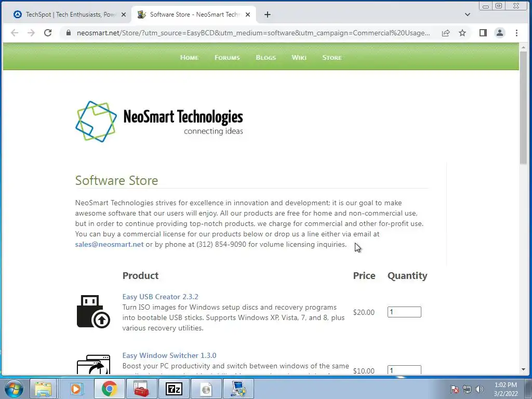The width and height of the screenshot is (532, 399).
Task: Click the Easy USB Creator quantity field
Action: (404, 312)
